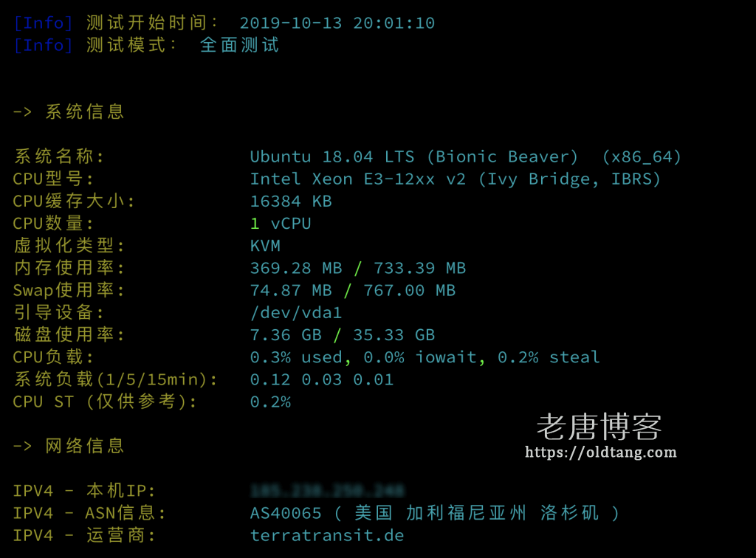The width and height of the screenshot is (756, 558).
Task: Click the 7.36 GB disk usage value
Action: pos(286,335)
